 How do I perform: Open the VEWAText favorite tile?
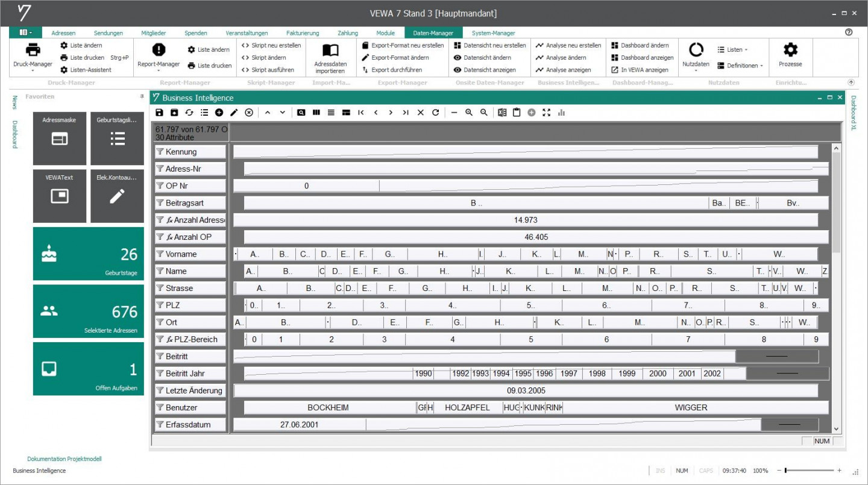tap(60, 196)
